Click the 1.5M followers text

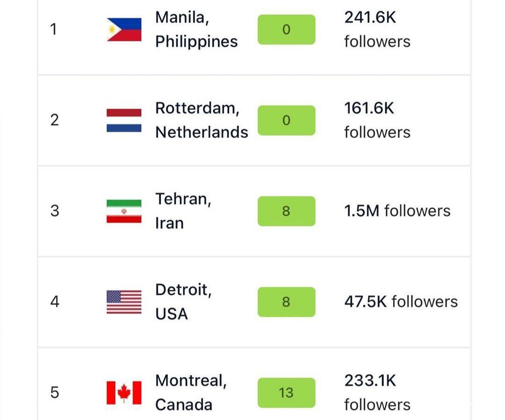[397, 211]
